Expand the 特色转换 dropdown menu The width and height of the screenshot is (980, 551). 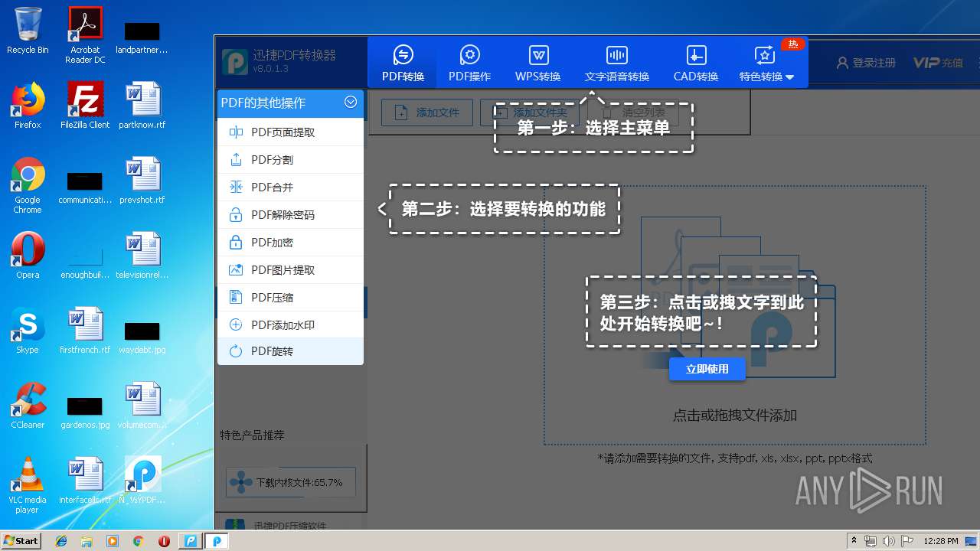coord(766,63)
